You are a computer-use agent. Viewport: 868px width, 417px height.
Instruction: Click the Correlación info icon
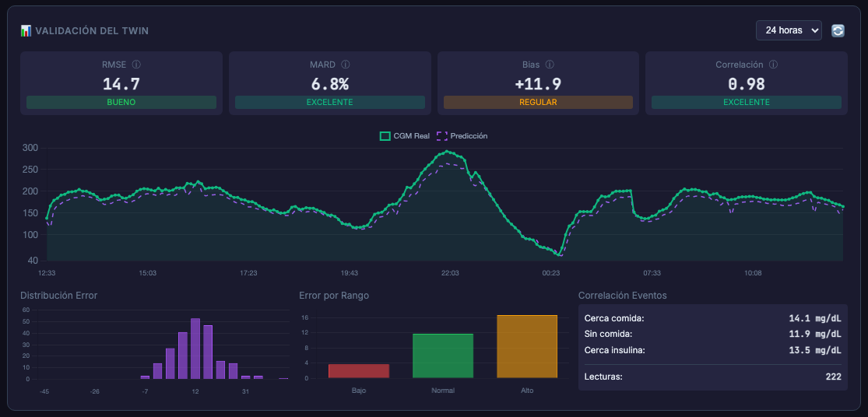pos(773,65)
